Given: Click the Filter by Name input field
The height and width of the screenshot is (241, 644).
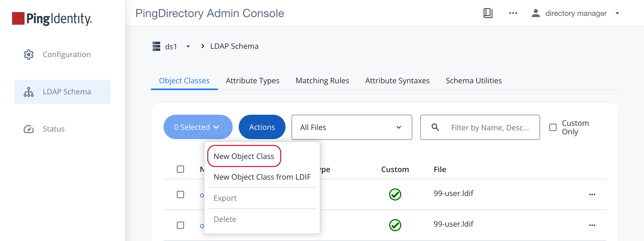Looking at the screenshot, I should coord(489,127).
